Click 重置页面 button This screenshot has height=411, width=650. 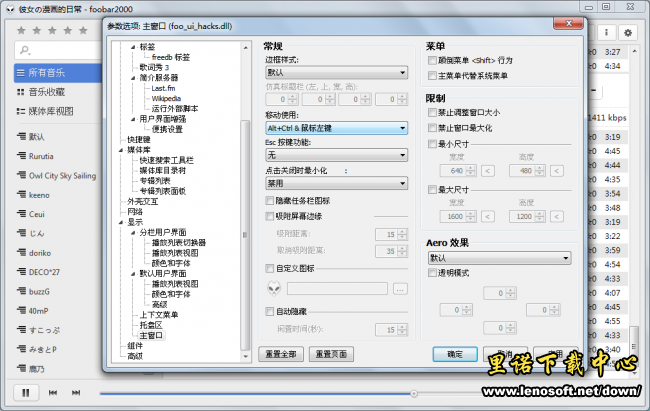coord(331,354)
